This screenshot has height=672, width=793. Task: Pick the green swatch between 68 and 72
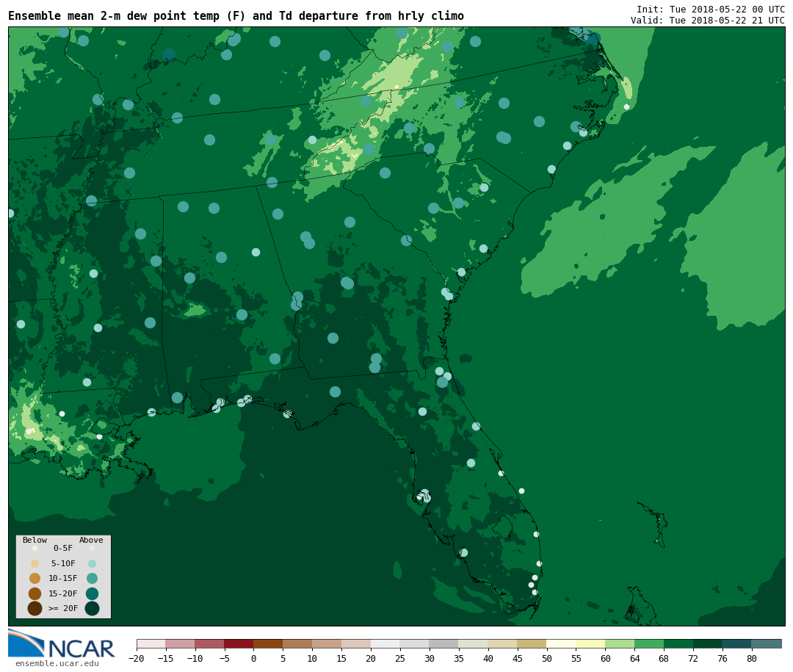click(679, 643)
